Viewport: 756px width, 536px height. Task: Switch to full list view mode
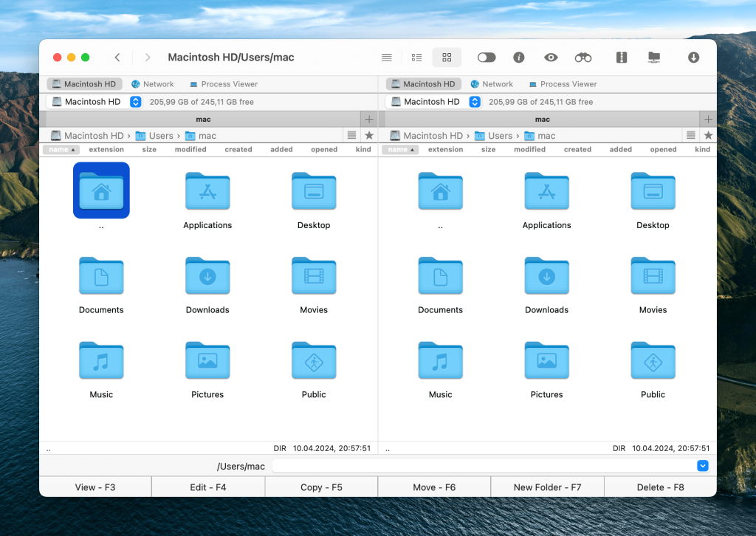point(386,58)
